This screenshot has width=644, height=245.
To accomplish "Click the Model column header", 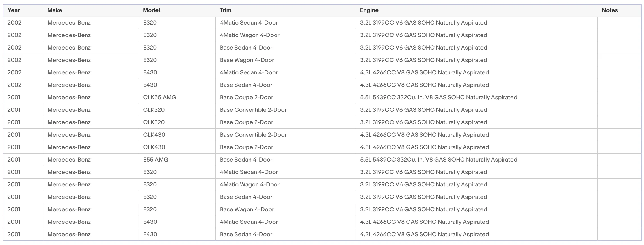I will point(151,10).
